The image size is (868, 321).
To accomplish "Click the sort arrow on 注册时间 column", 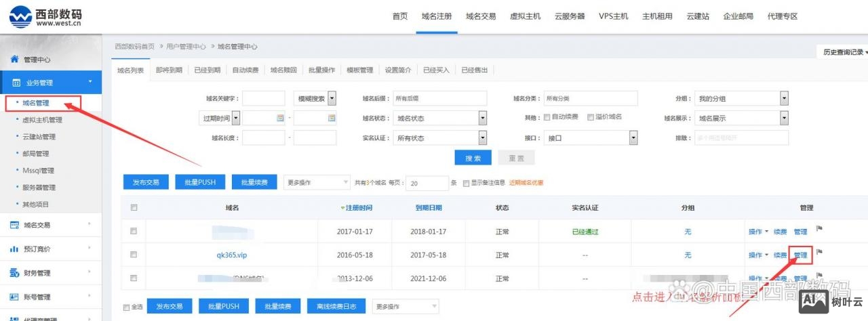I will (343, 208).
